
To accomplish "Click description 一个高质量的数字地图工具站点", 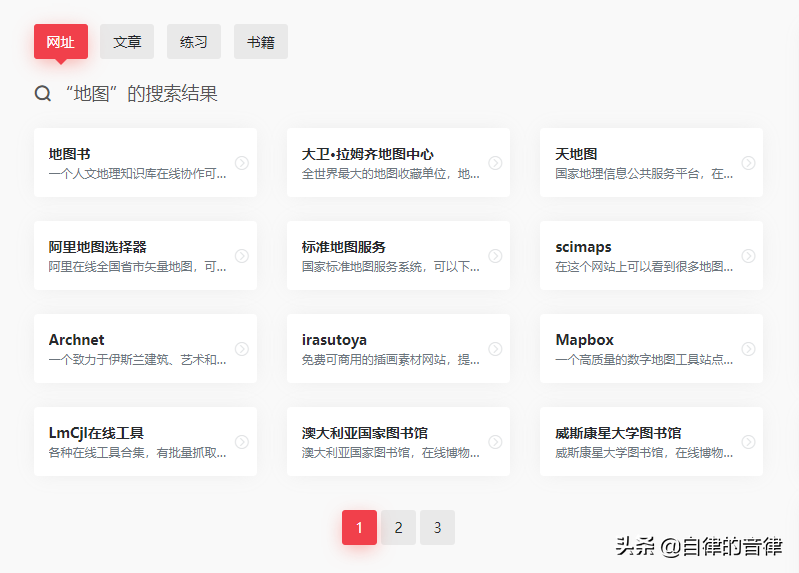I will 644,360.
